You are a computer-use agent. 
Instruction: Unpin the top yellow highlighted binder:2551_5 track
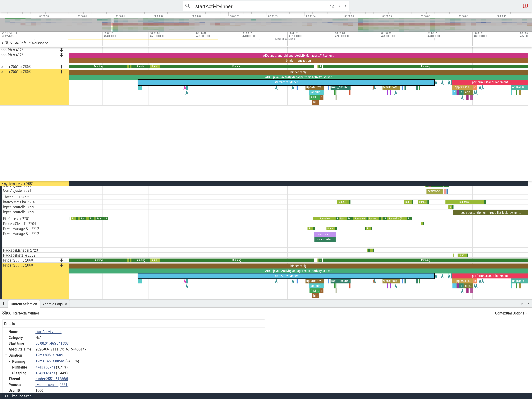61,71
